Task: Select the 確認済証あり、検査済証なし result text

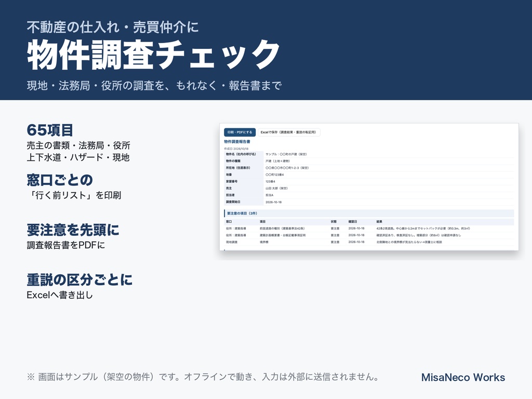Action: (x=419, y=235)
